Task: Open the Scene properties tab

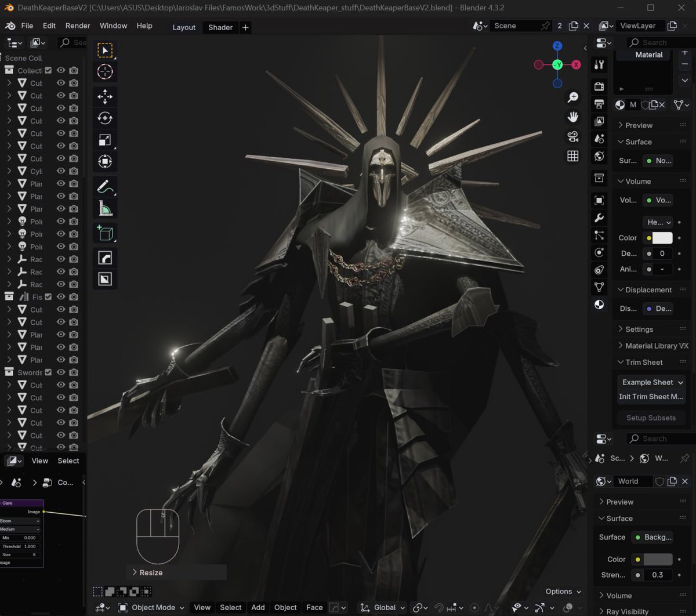Action: (599, 139)
